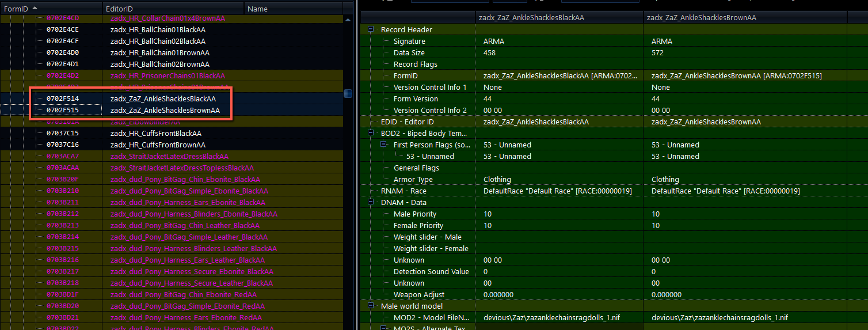Collapse the Male world model node
Image resolution: width=868 pixels, height=330 pixels.
370,306
